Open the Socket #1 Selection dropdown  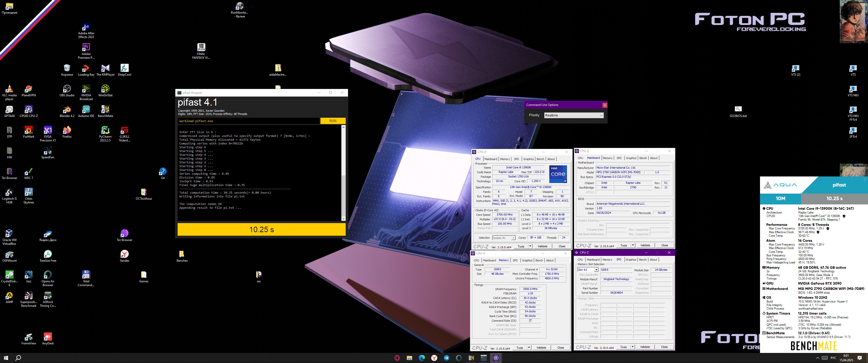tap(504, 238)
